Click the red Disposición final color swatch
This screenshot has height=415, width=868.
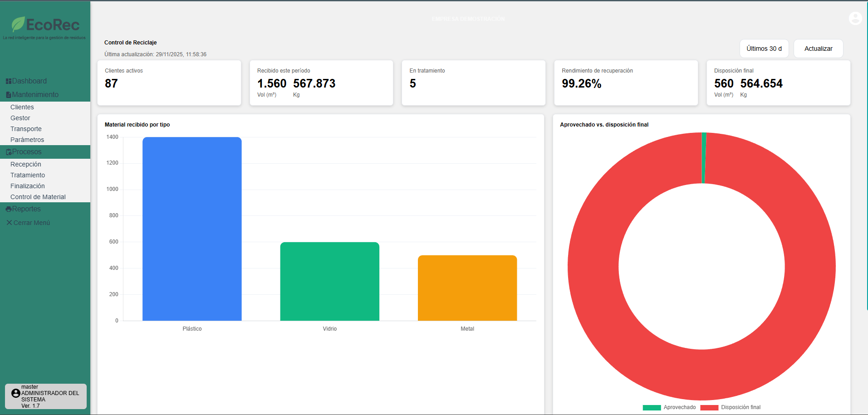click(x=710, y=407)
